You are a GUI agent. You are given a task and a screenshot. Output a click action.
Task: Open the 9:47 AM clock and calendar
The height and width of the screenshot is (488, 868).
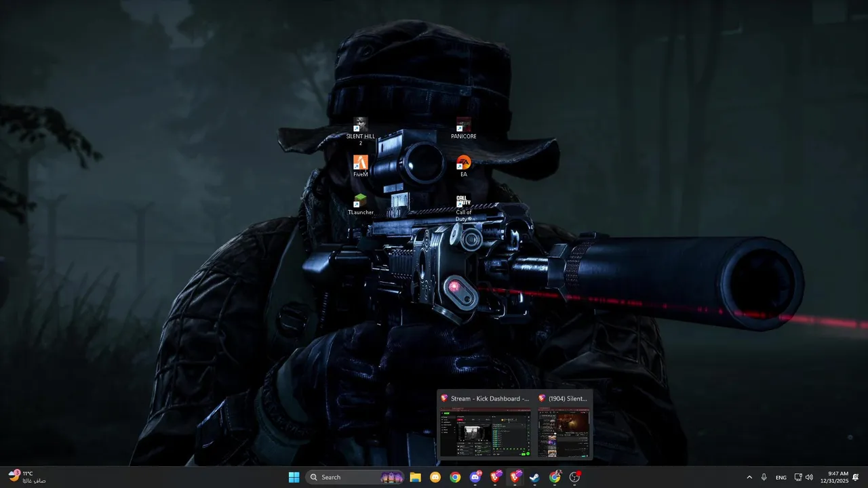(834, 477)
